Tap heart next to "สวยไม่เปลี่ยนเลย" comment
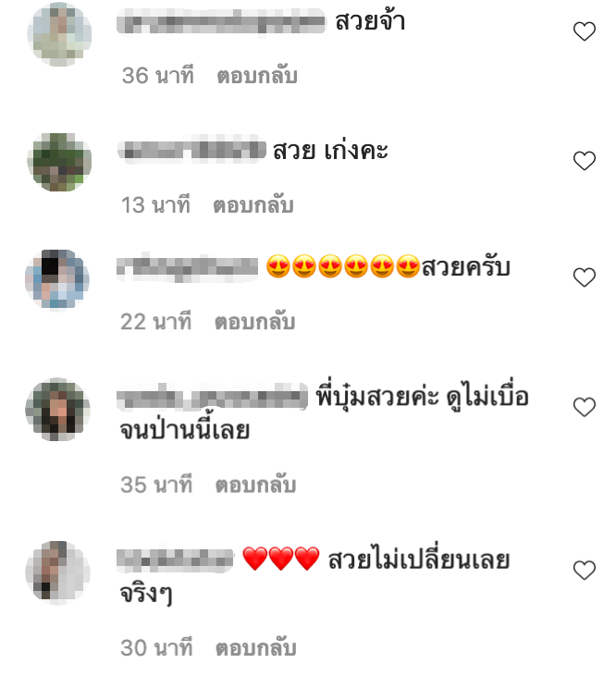The height and width of the screenshot is (676, 616). [x=585, y=571]
